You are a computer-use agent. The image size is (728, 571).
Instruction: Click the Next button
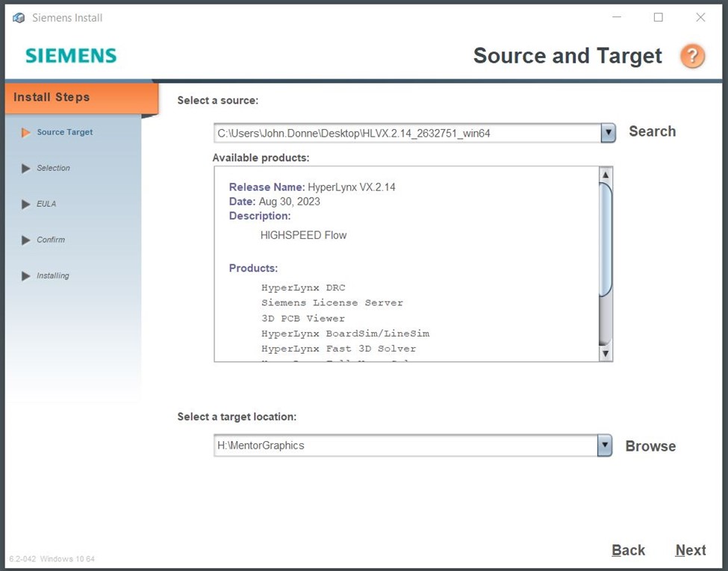coord(691,550)
